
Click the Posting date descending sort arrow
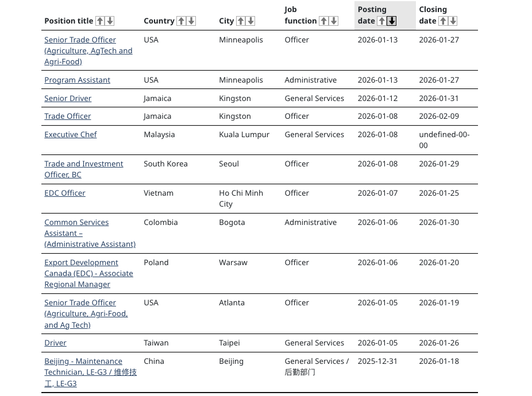390,21
